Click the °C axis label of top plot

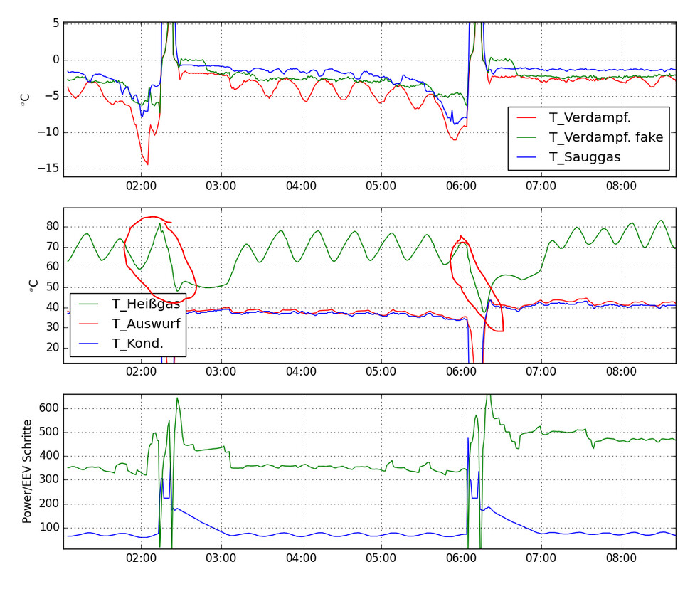pos(26,100)
